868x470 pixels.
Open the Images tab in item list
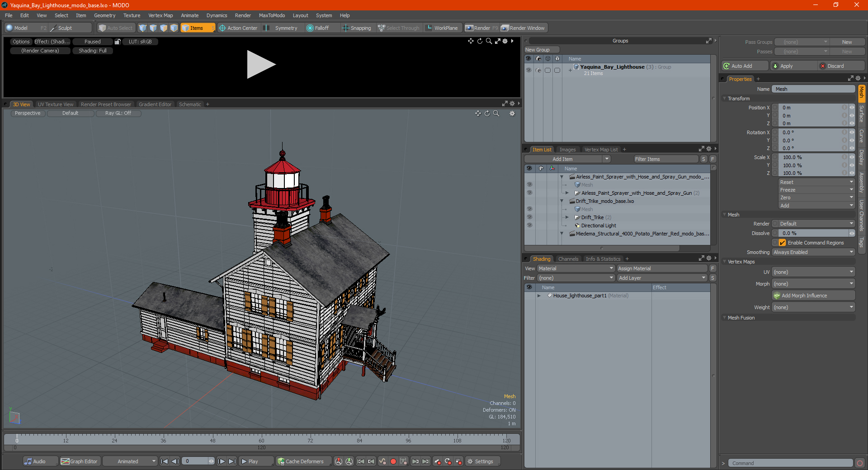[x=567, y=150]
